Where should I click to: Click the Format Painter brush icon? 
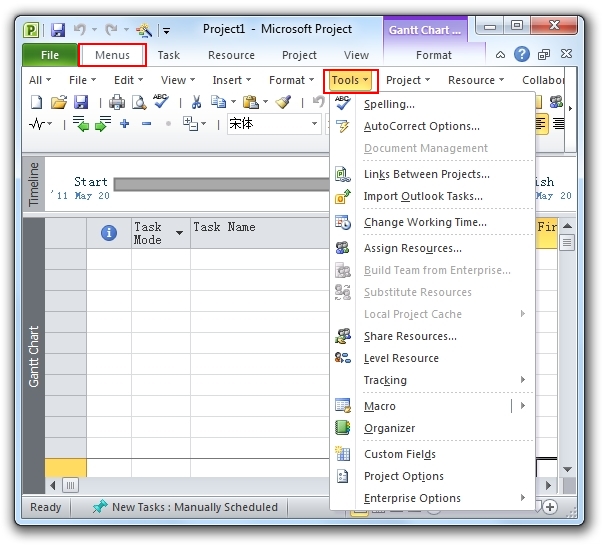tap(283, 102)
